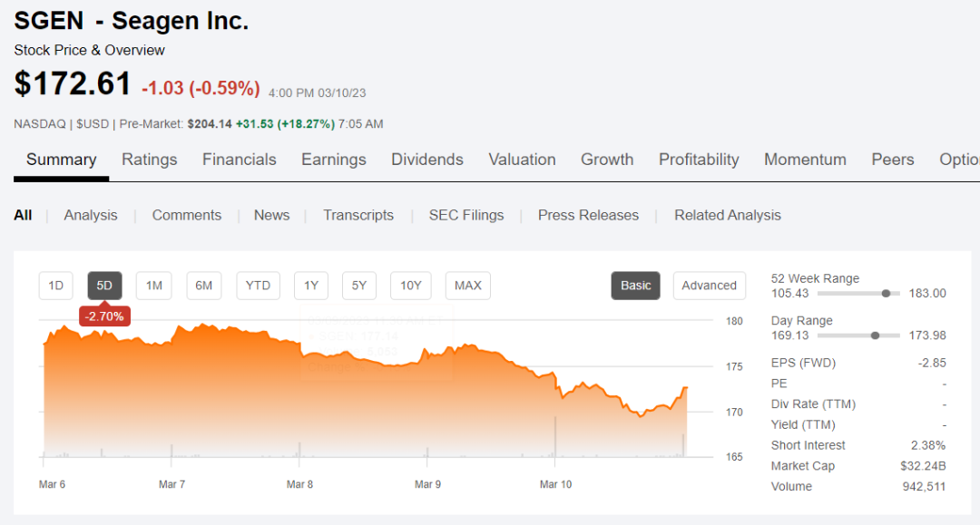Open the Financials tab
Screen dimensions: 980x525
(240, 160)
